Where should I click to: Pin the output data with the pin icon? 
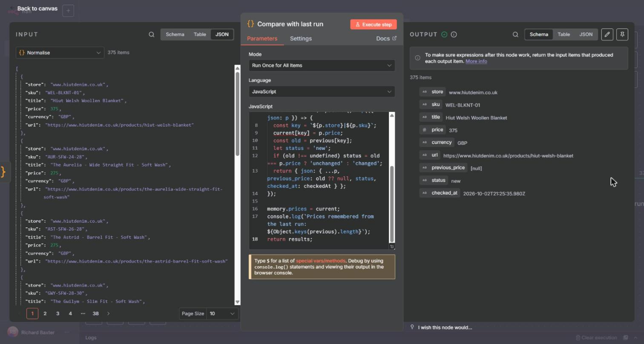point(622,34)
